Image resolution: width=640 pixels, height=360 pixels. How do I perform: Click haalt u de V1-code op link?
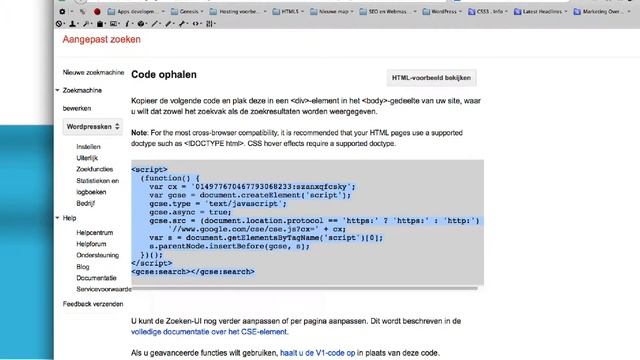click(318, 353)
